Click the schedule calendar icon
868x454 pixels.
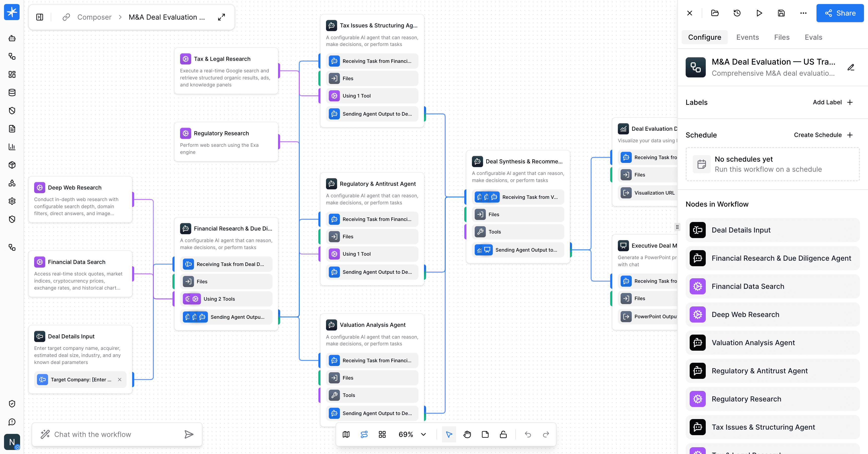tap(701, 164)
